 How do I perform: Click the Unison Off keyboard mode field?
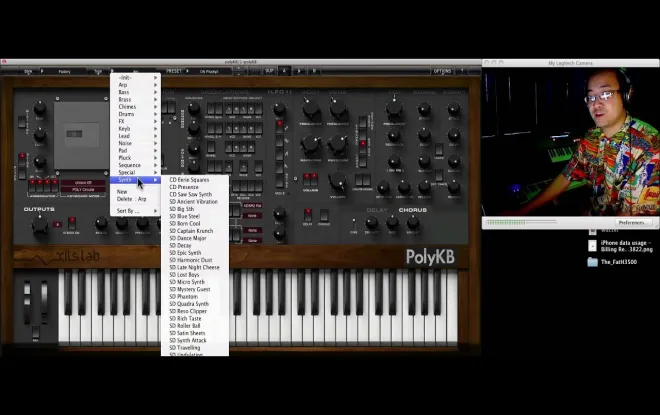tap(83, 183)
